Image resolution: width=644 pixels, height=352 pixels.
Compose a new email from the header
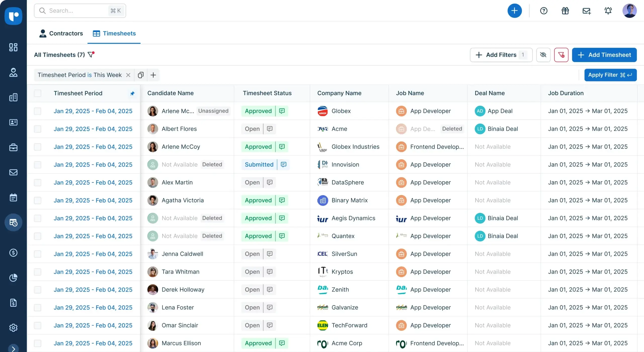pyautogui.click(x=587, y=11)
